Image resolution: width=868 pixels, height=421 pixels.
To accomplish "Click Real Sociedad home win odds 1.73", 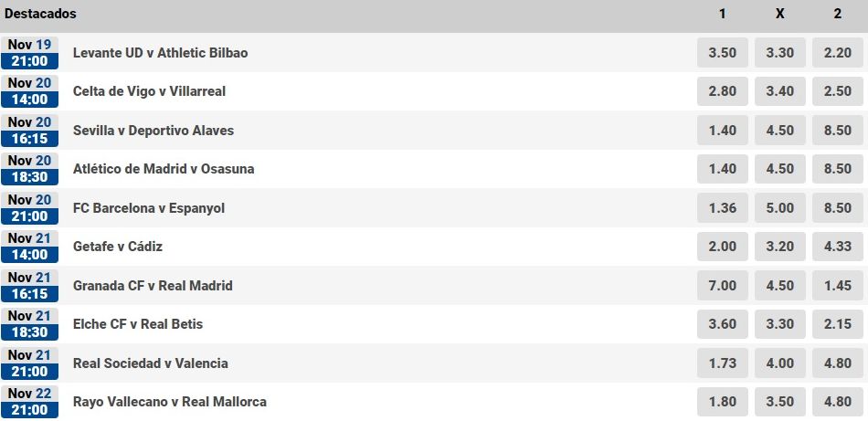I will [722, 363].
